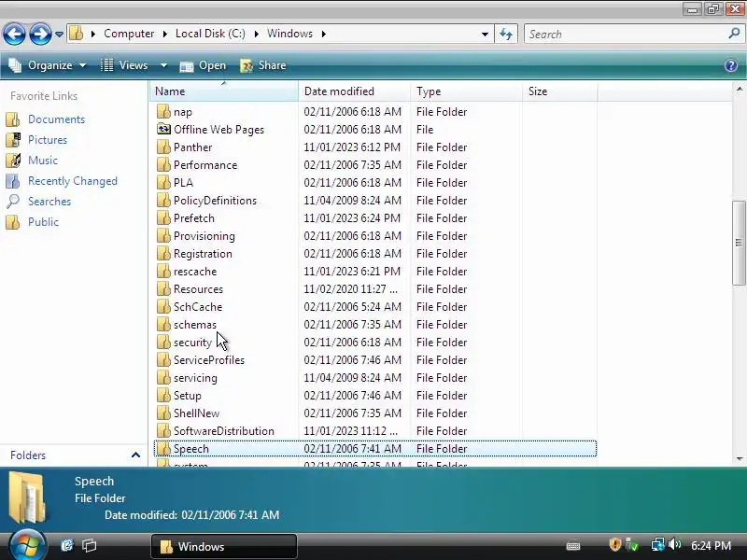Click the vertical scrollbar thumb
Screen dimensions: 747x560
[x=739, y=244]
